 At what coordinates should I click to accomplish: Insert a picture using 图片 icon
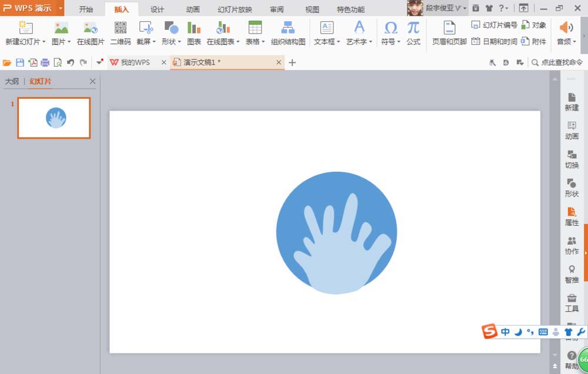pos(61,28)
